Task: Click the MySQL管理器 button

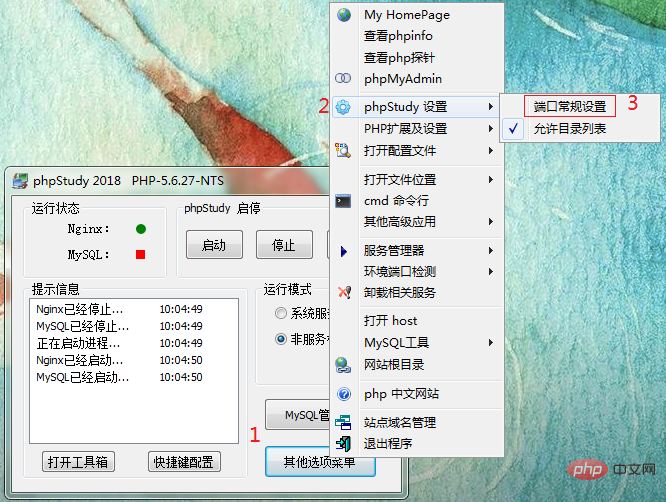Action: (x=299, y=415)
